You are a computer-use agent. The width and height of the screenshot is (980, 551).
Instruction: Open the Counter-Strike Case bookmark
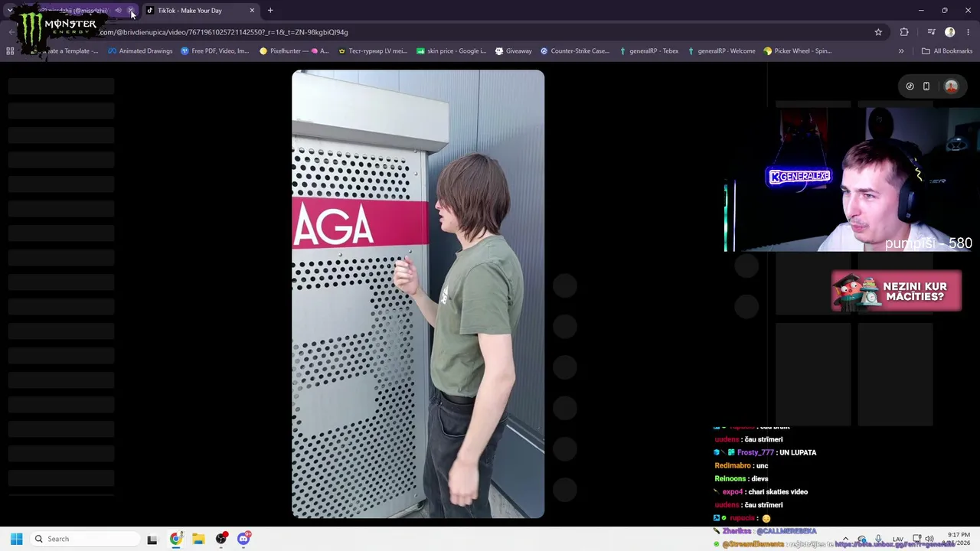click(575, 51)
